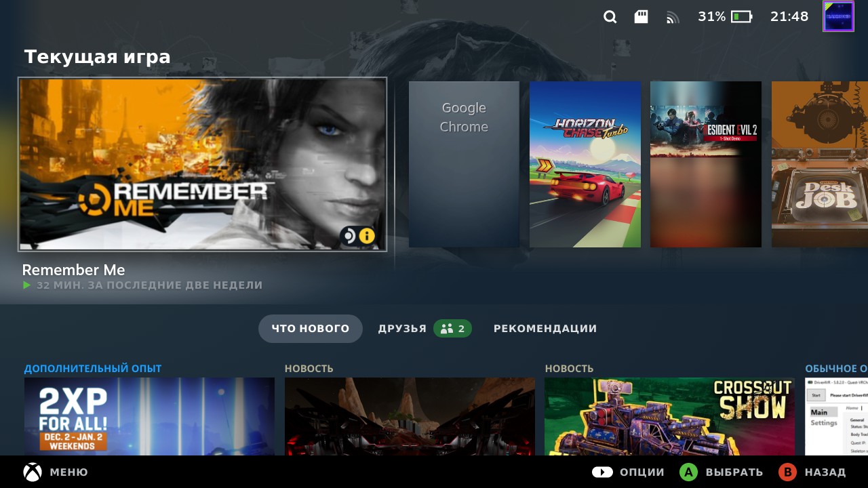Select the Resident Evil 2 demo cover
Viewport: 868px width, 488px height.
(706, 164)
